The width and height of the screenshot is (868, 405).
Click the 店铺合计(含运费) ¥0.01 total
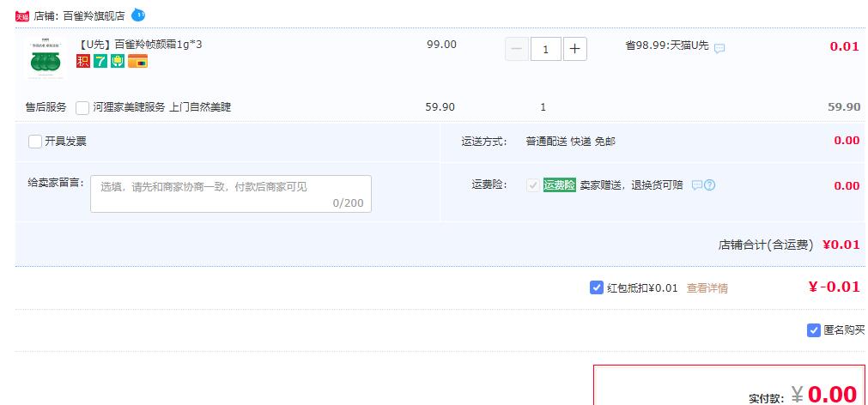tap(789, 245)
